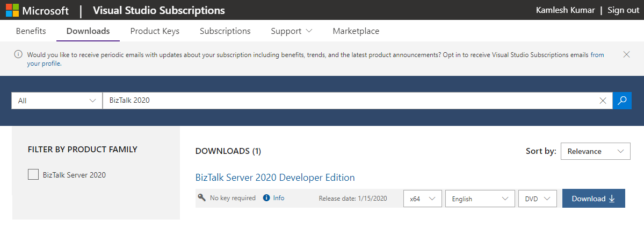Tick the BizTalk Server 2020 filter checkbox
Image resolution: width=644 pixels, height=226 pixels.
pos(33,174)
